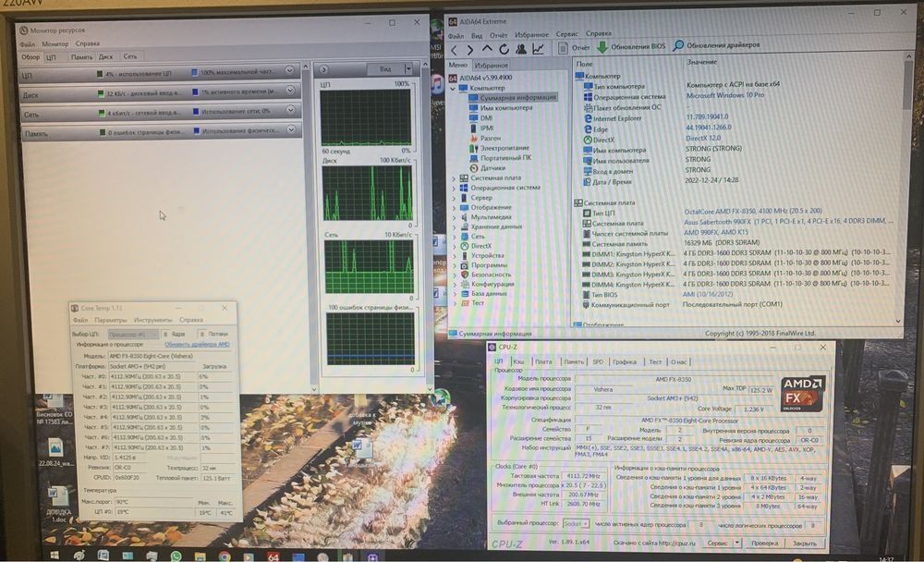Open Google Chrome from the taskbar
924x562 pixels.
point(224,556)
